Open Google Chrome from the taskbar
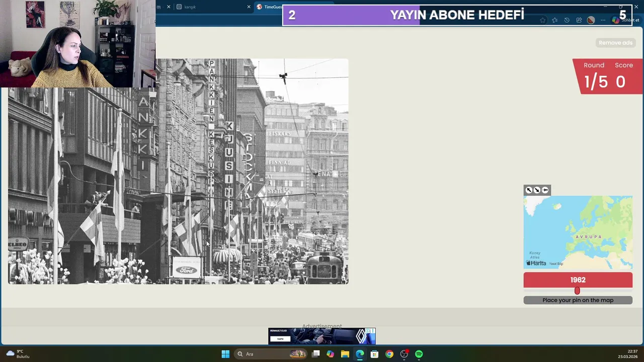Screen dimensions: 644x362 [389, 354]
